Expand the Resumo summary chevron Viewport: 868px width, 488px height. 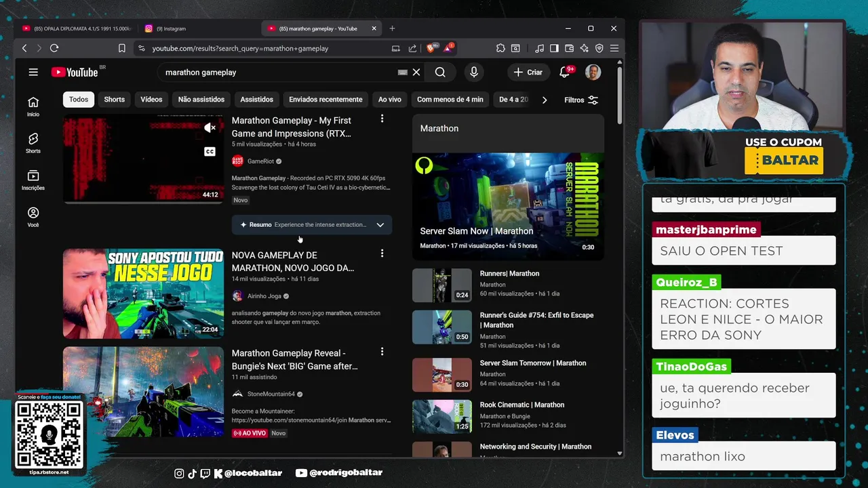(380, 224)
